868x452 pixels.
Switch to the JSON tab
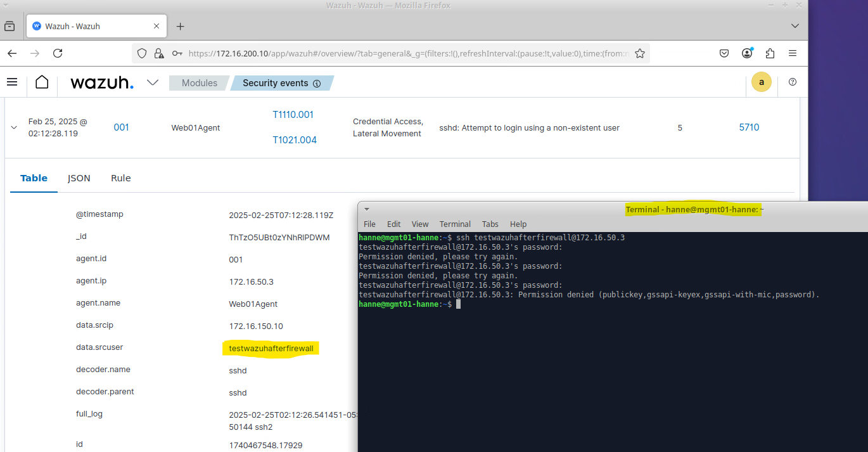79,178
